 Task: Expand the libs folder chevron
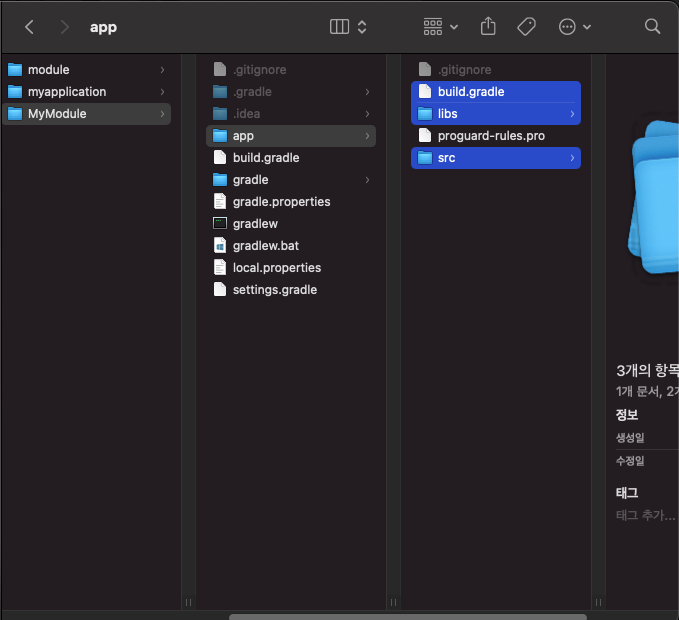(572, 114)
